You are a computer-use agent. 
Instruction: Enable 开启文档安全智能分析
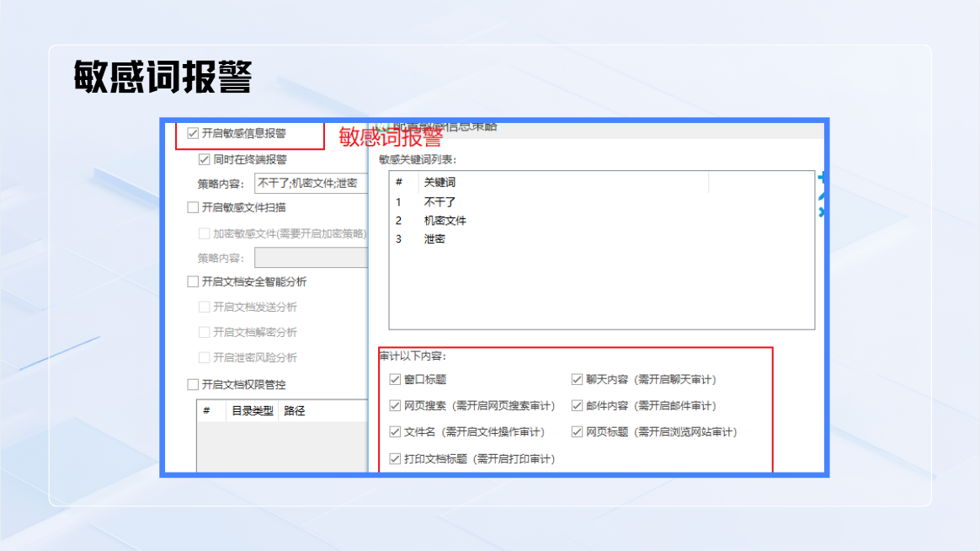[x=193, y=282]
